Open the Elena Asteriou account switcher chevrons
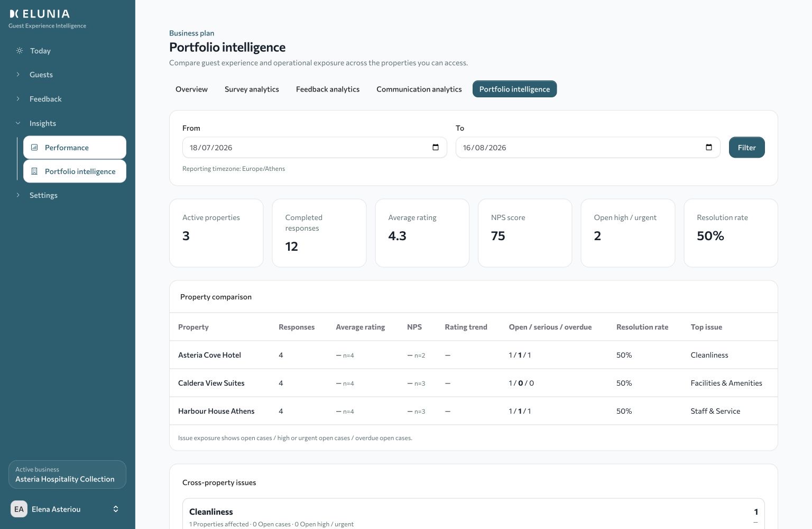This screenshot has height=529, width=812. tap(116, 509)
